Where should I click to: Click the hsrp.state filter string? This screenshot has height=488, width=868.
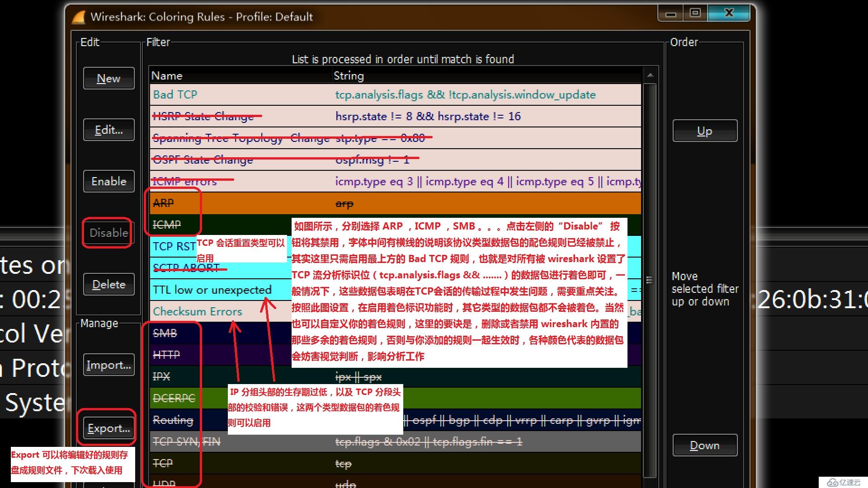tap(428, 116)
